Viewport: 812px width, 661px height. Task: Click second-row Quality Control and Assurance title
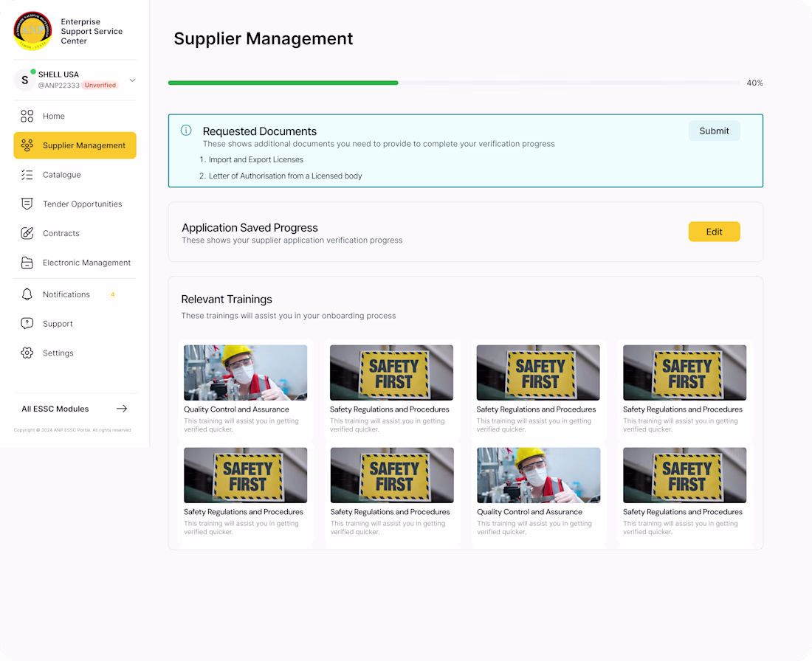coord(529,512)
